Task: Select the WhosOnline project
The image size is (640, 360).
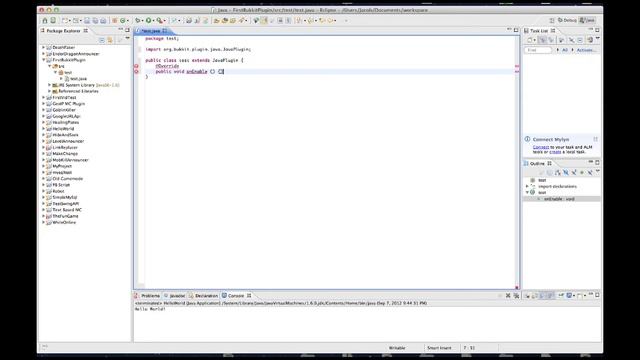Action: (64, 222)
